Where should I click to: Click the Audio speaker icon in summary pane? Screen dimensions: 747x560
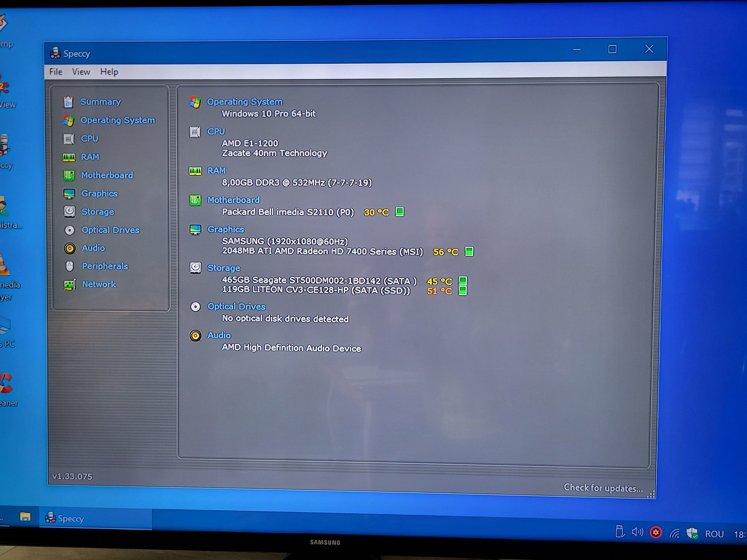(195, 336)
